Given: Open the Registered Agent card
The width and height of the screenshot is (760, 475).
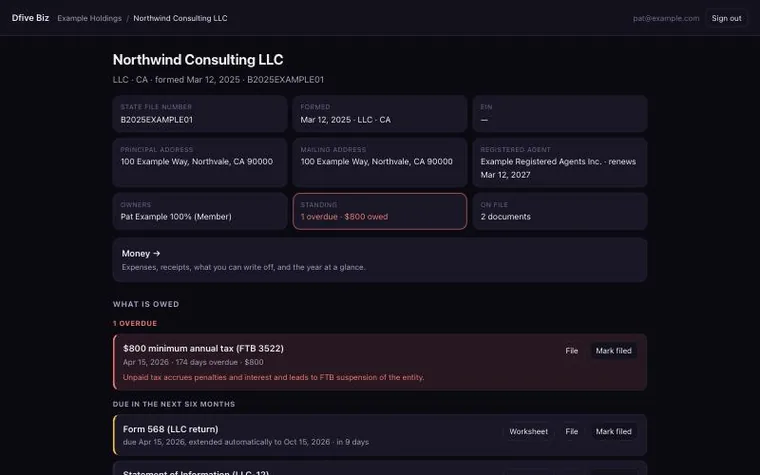Looking at the screenshot, I should click(x=560, y=163).
